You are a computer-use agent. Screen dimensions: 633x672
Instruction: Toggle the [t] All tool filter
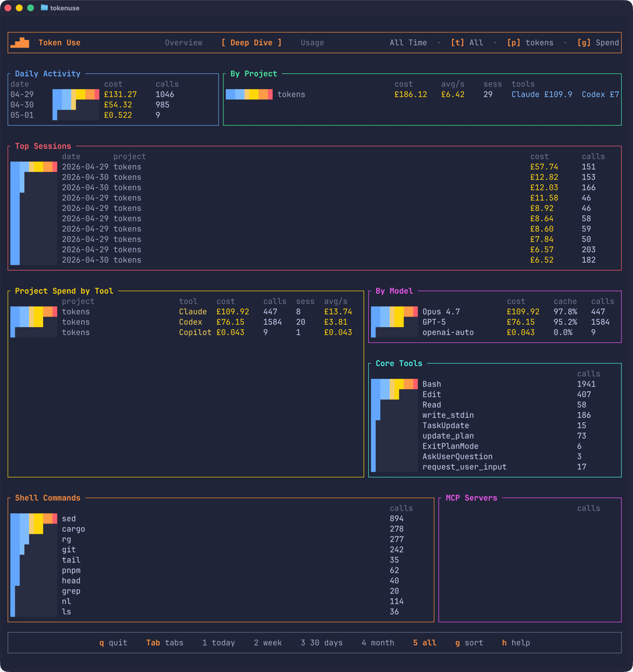point(467,43)
